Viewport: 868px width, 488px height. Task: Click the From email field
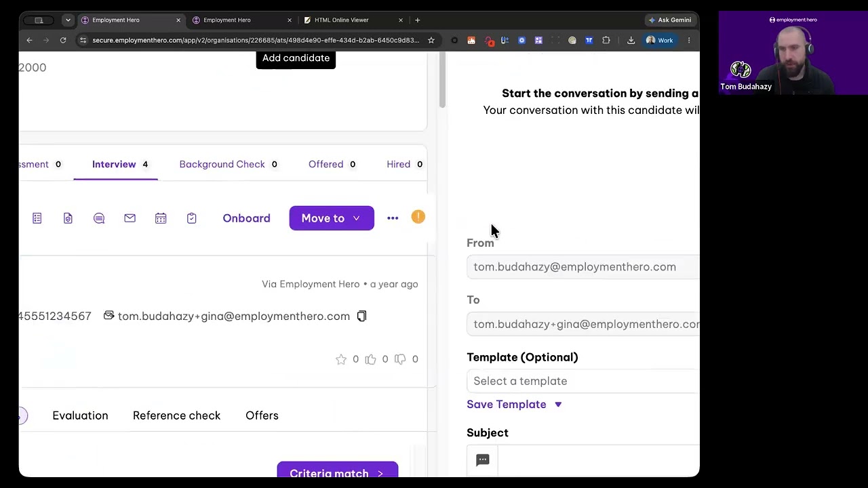pyautogui.click(x=583, y=267)
